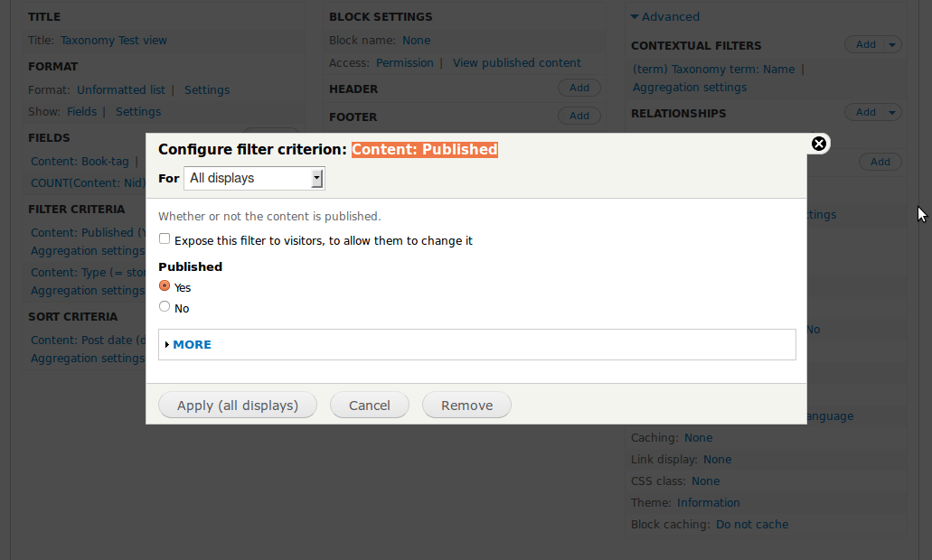This screenshot has height=560, width=932.
Task: Click the FILTER CRITERIA heading
Action: [77, 209]
